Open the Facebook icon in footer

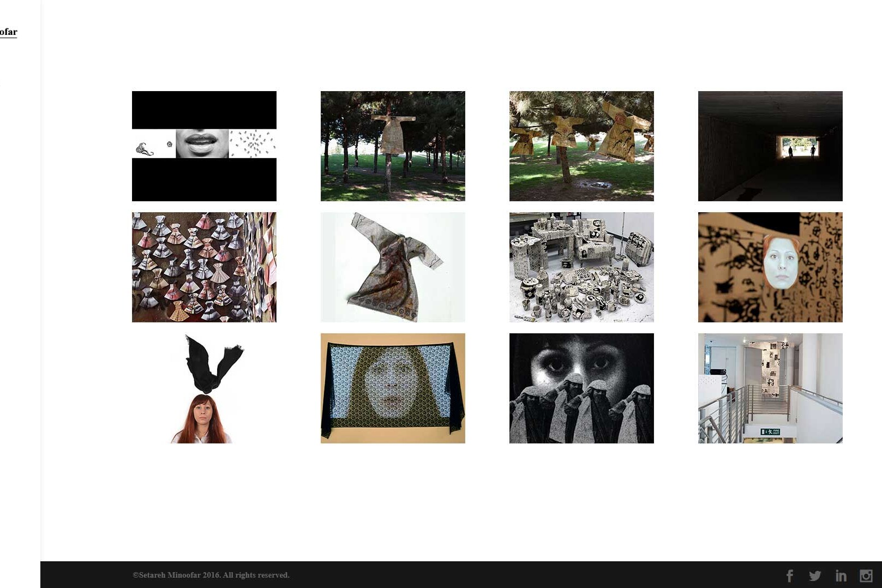pyautogui.click(x=789, y=575)
